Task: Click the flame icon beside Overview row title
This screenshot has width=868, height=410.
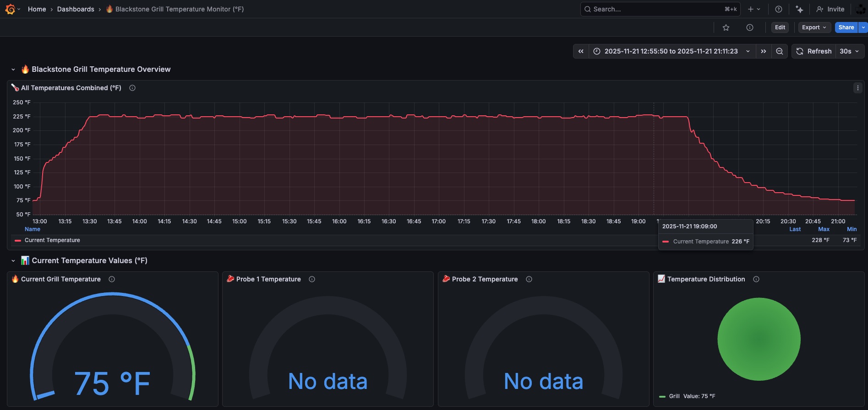Action: click(x=25, y=70)
